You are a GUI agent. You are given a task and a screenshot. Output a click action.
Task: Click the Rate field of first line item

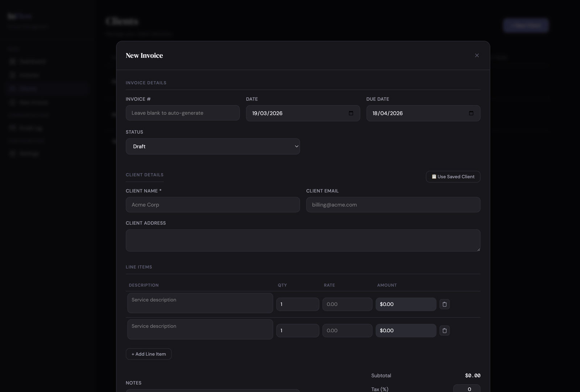point(347,304)
